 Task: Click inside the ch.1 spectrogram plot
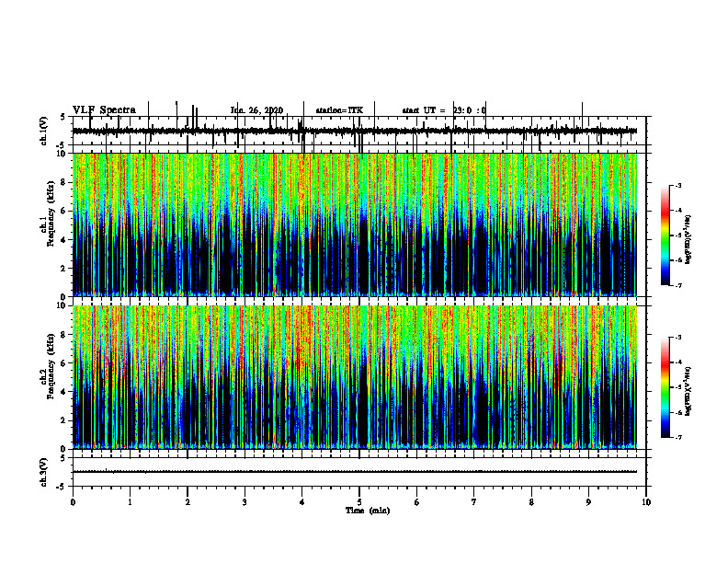(355, 224)
